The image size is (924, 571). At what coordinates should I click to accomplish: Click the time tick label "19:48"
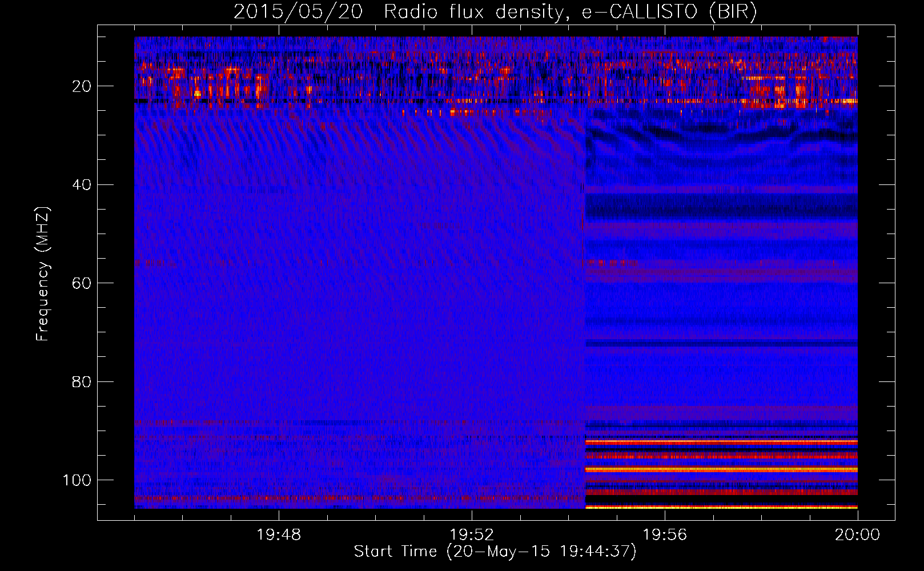pos(279,535)
